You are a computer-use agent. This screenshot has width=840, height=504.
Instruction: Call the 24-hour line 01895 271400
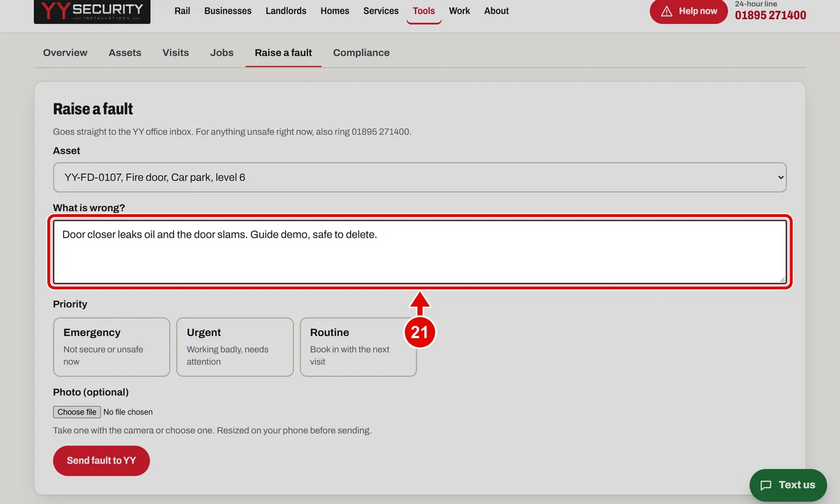(770, 16)
